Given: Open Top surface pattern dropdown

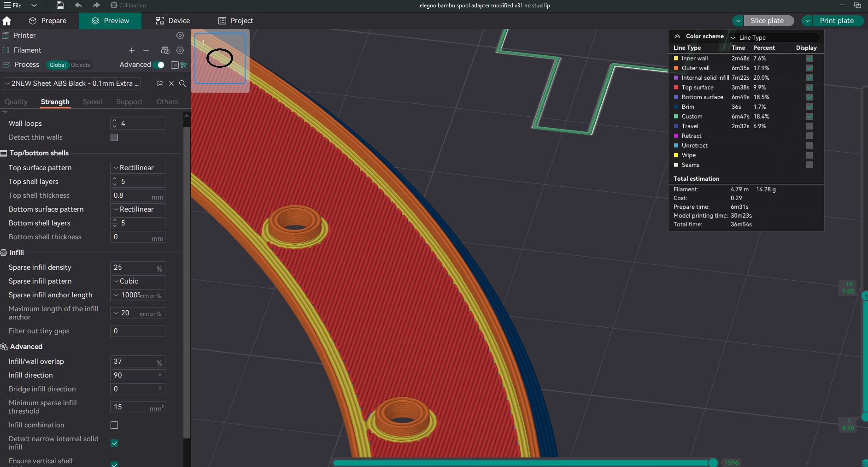Looking at the screenshot, I should [x=137, y=168].
